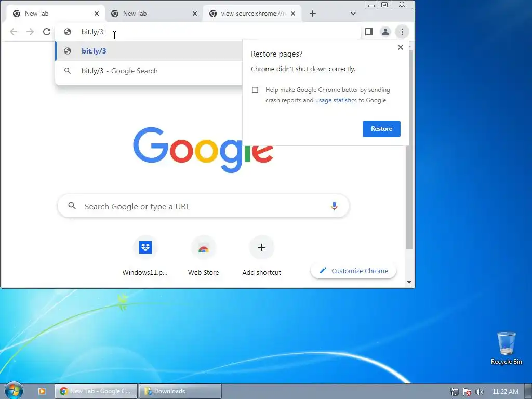Dismiss the Restore pages popup

(401, 47)
